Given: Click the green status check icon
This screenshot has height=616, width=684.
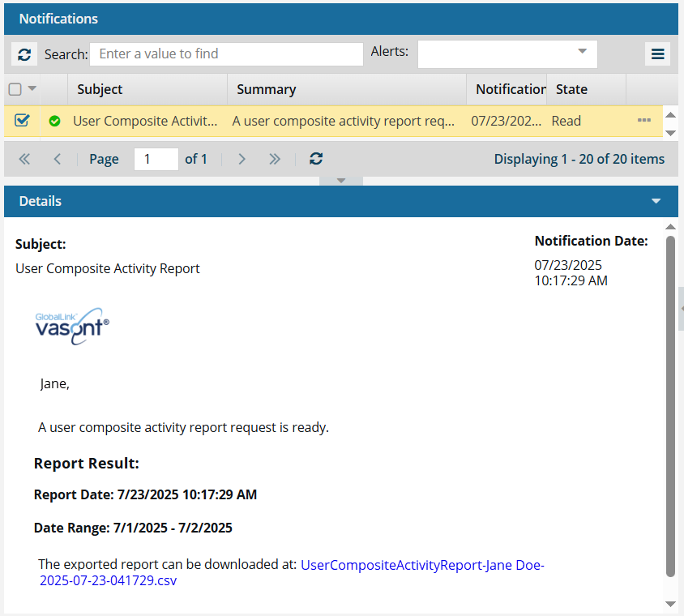Looking at the screenshot, I should (x=54, y=121).
